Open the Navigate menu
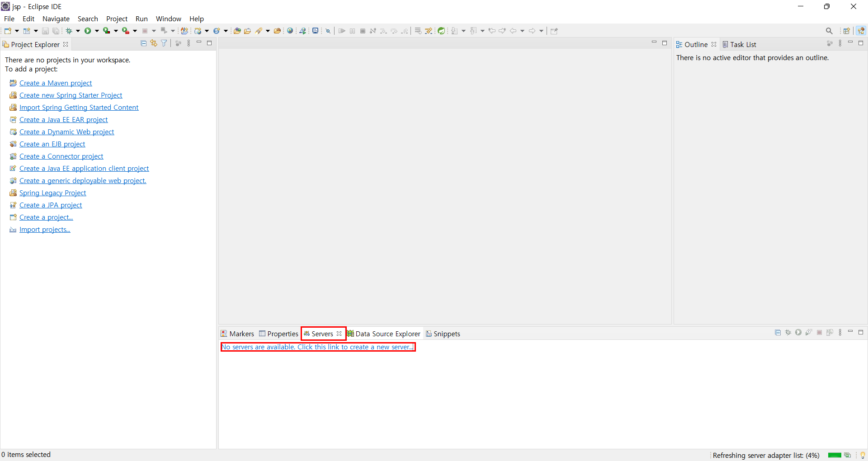The image size is (868, 461). (56, 19)
